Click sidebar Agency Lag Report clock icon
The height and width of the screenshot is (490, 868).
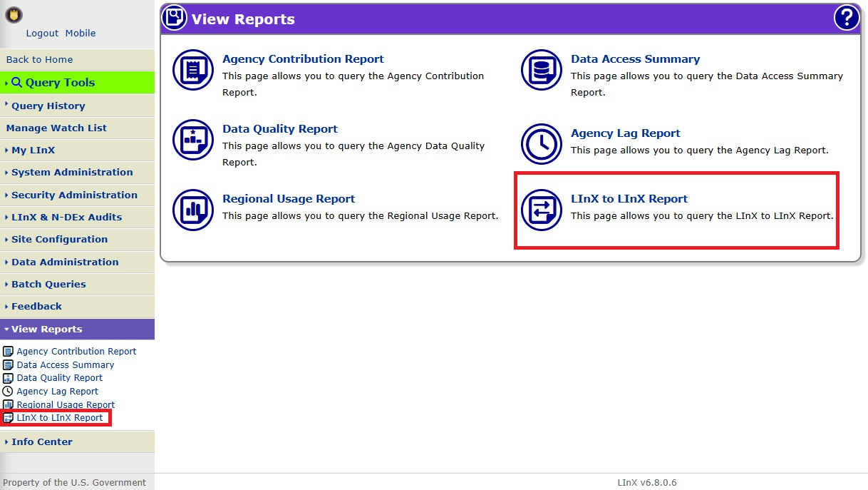(9, 391)
